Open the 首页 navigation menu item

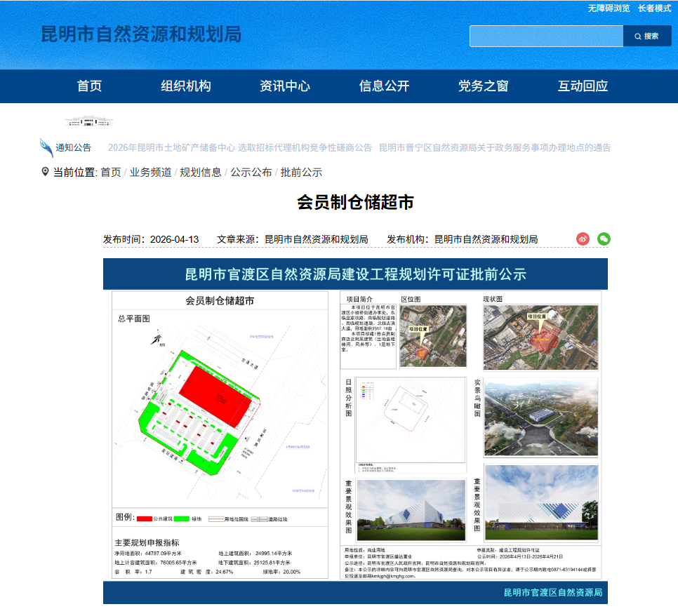coord(90,86)
